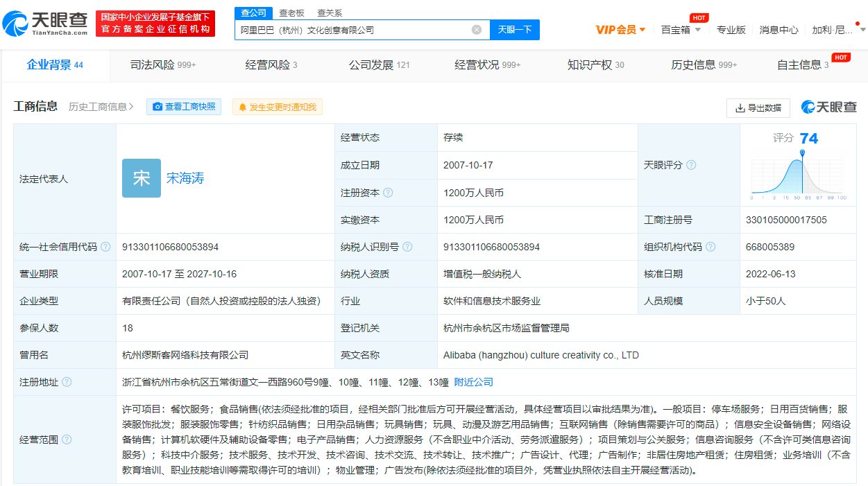Select the 组织机构代码 value 668005389
Image resolution: width=868 pixels, height=486 pixels.
tap(770, 247)
